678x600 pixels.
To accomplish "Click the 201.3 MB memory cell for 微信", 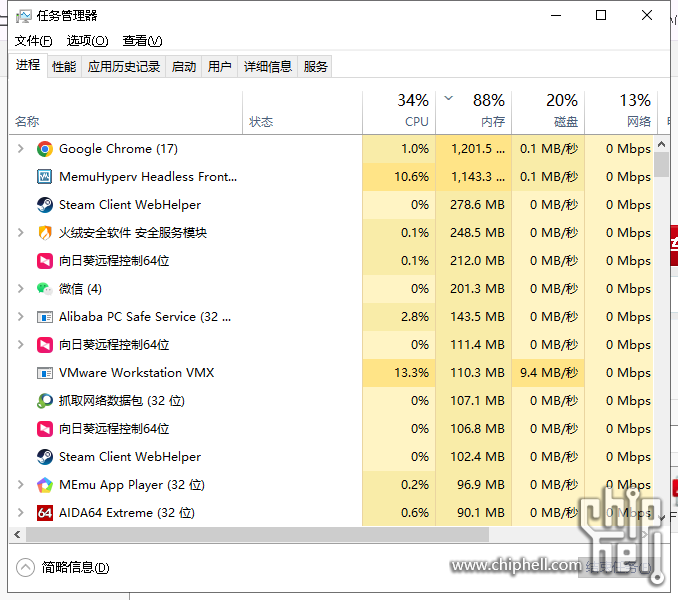I will click(x=473, y=289).
